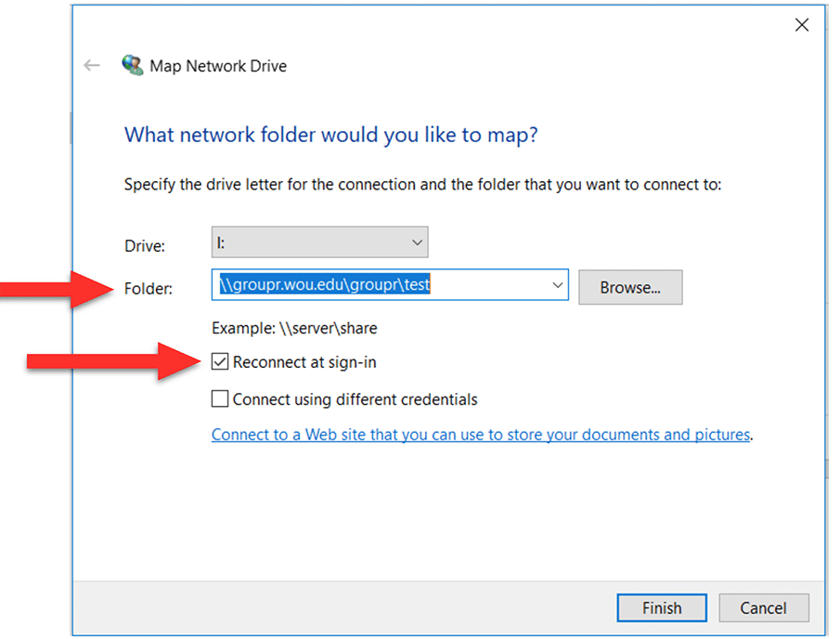Screen dimensions: 840x639
Task: Click Finish to map the drive
Action: pyautogui.click(x=662, y=607)
